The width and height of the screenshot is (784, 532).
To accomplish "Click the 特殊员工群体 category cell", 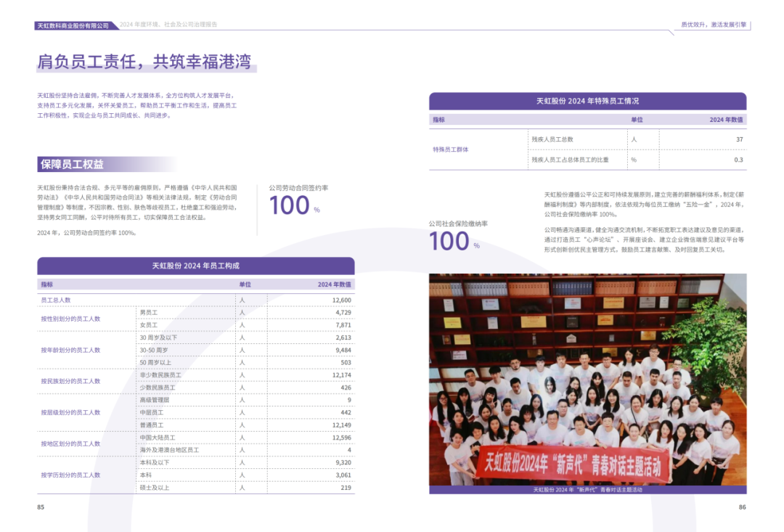I will [451, 150].
